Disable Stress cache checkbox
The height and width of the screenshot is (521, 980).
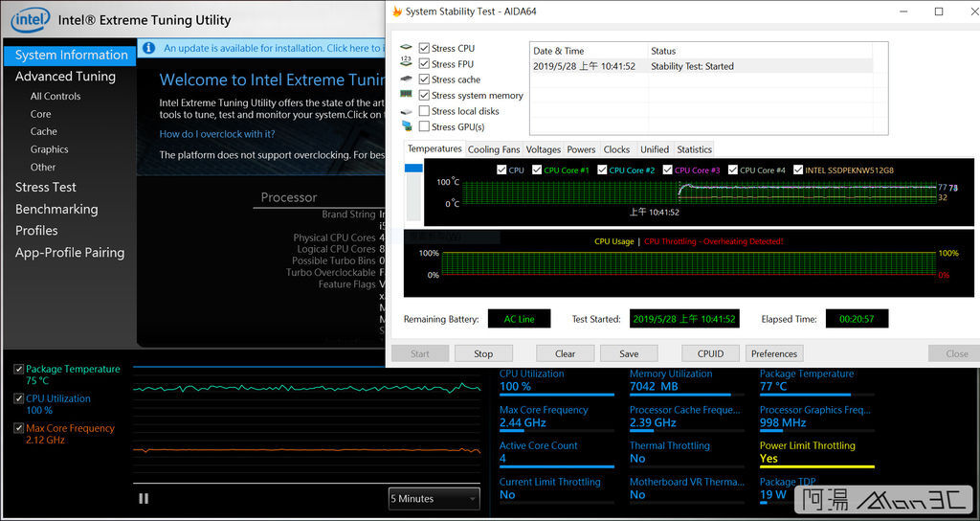pyautogui.click(x=424, y=79)
